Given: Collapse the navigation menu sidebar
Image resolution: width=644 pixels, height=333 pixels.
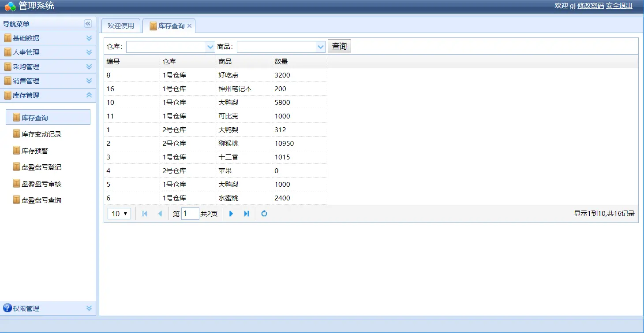Looking at the screenshot, I should (x=88, y=24).
